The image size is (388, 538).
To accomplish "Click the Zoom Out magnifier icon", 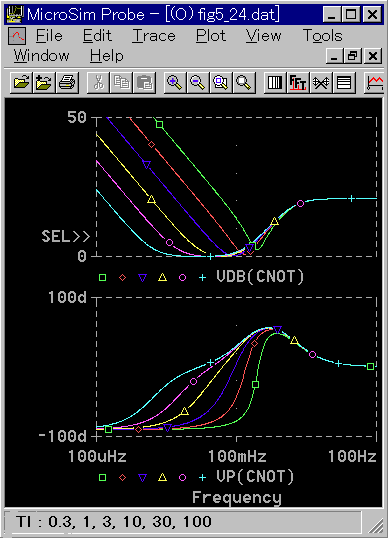I will 197,82.
